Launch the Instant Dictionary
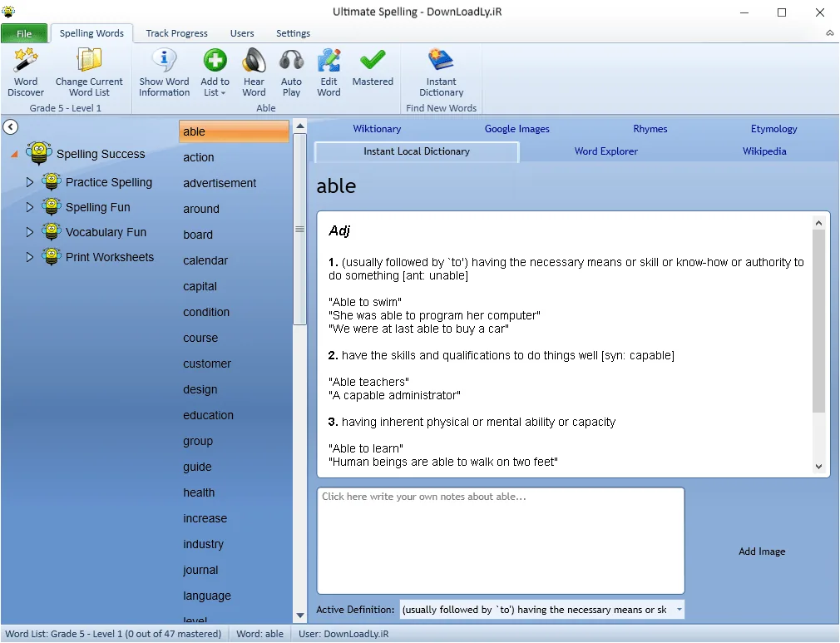The image size is (840, 643). [442, 72]
